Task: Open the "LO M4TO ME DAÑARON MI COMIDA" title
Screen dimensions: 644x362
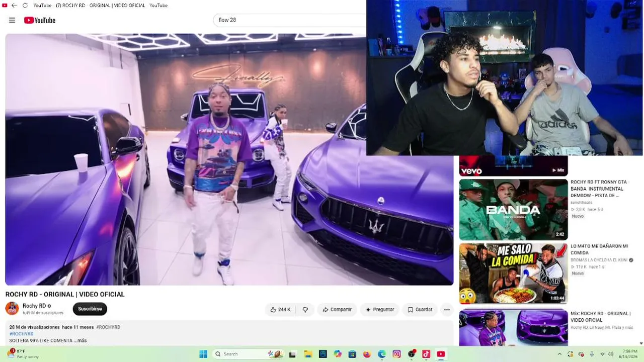Action: pyautogui.click(x=599, y=249)
